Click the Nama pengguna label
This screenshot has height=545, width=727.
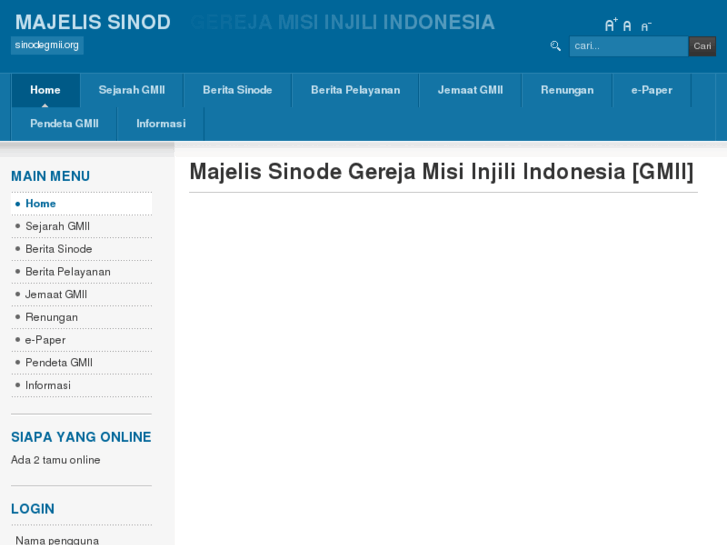tap(57, 540)
